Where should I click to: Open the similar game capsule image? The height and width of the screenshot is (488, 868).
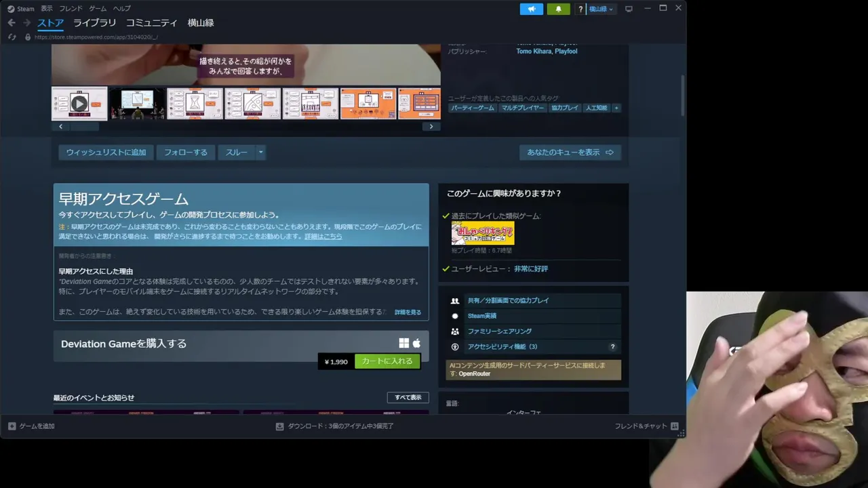click(x=483, y=233)
